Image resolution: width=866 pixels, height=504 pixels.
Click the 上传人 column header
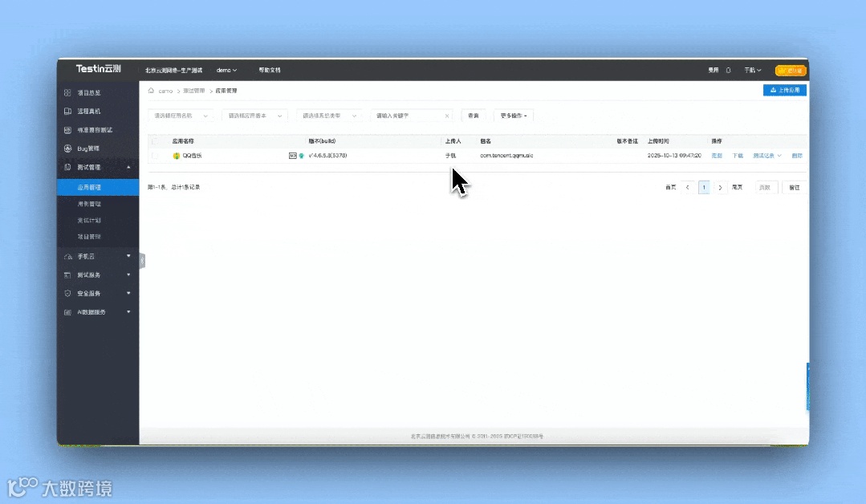[453, 141]
